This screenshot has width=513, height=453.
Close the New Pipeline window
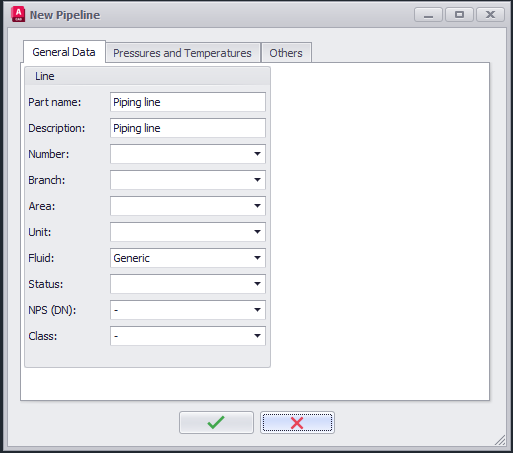coord(490,15)
